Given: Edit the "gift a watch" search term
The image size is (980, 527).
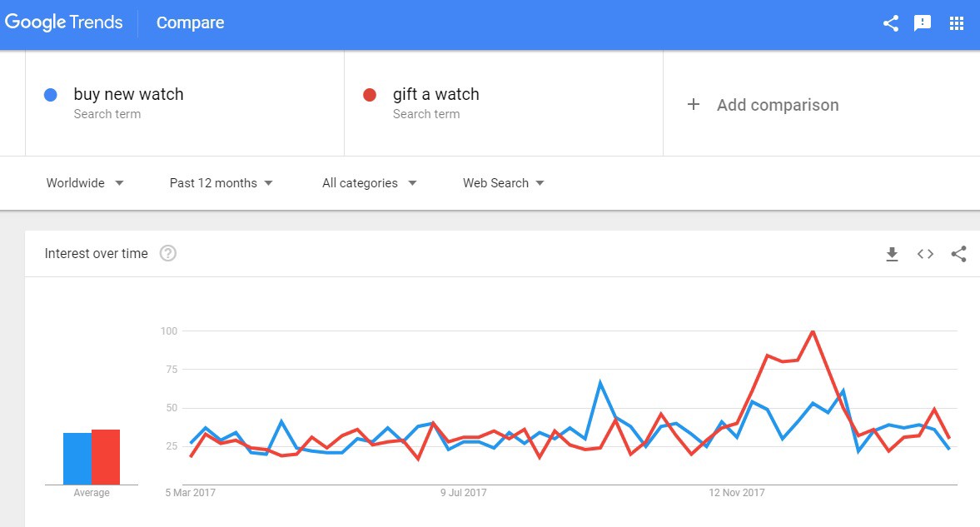Looking at the screenshot, I should (435, 95).
